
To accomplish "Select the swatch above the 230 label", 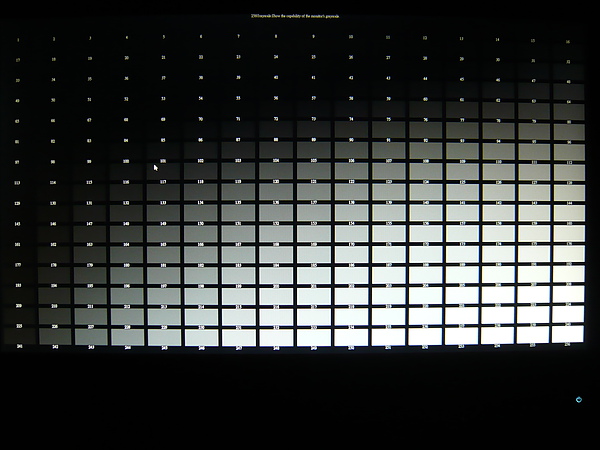I will point(201,316).
